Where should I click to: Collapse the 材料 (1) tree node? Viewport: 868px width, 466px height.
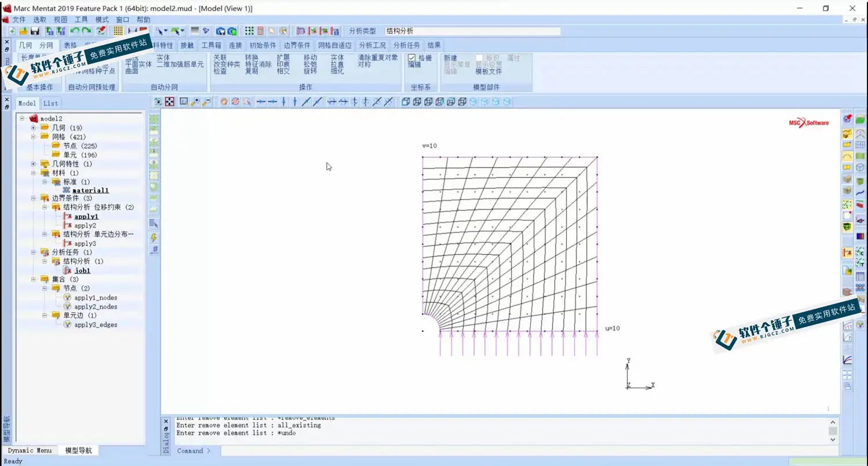34,173
